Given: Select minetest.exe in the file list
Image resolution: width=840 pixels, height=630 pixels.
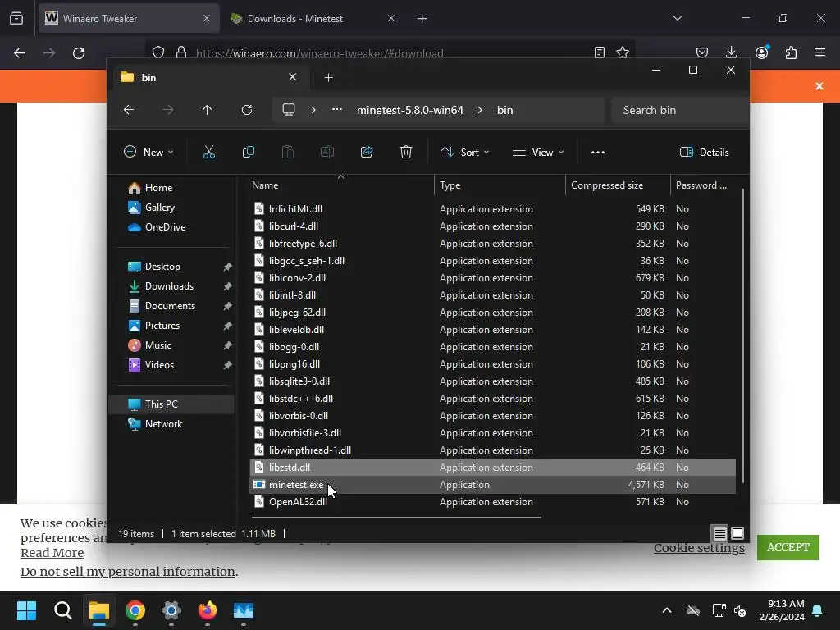Looking at the screenshot, I should tap(493, 485).
